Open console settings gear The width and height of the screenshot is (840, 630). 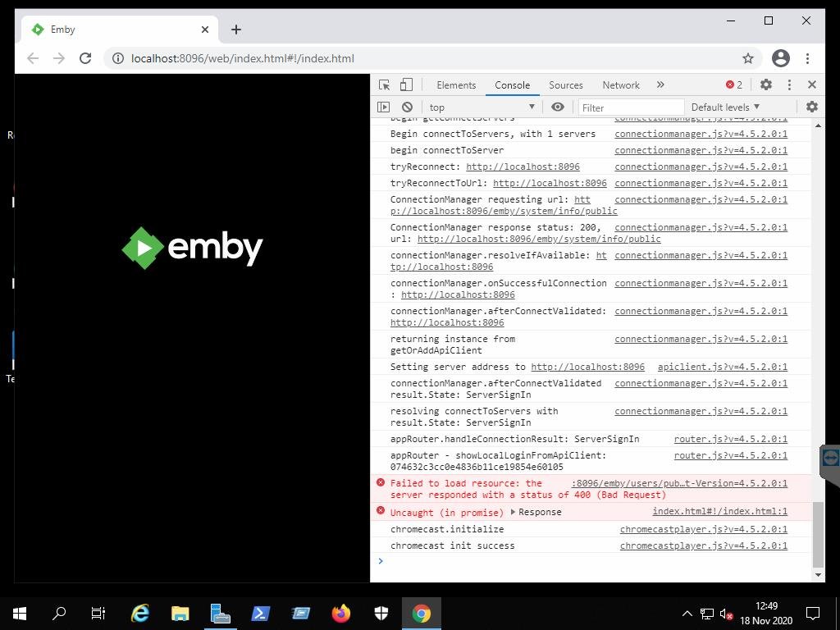tap(812, 107)
